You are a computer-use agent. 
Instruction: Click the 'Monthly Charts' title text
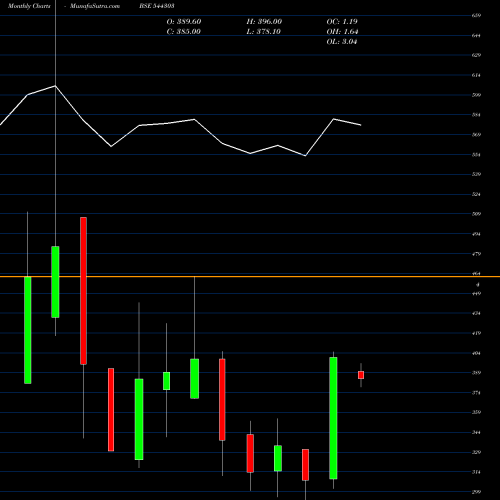[29, 6]
